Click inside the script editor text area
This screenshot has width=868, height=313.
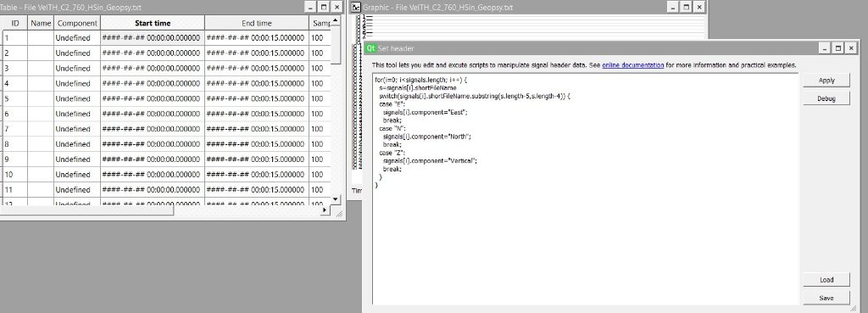point(585,188)
